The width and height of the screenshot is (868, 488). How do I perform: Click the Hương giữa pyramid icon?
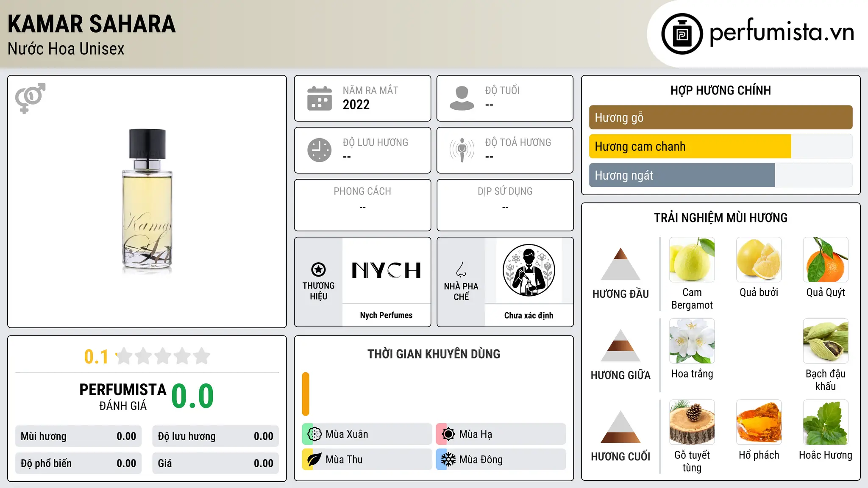tap(620, 345)
